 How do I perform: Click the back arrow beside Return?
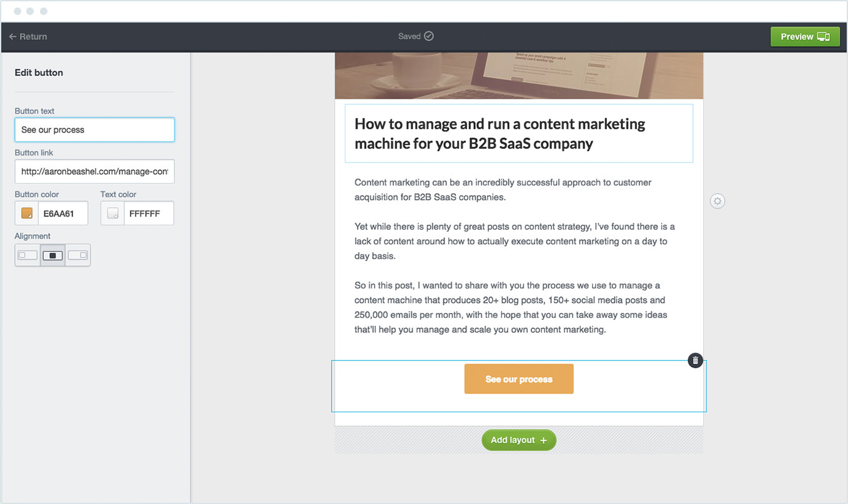point(14,36)
